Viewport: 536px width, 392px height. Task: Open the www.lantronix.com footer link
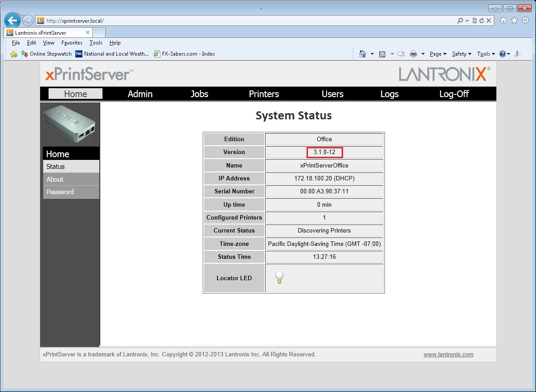(448, 355)
